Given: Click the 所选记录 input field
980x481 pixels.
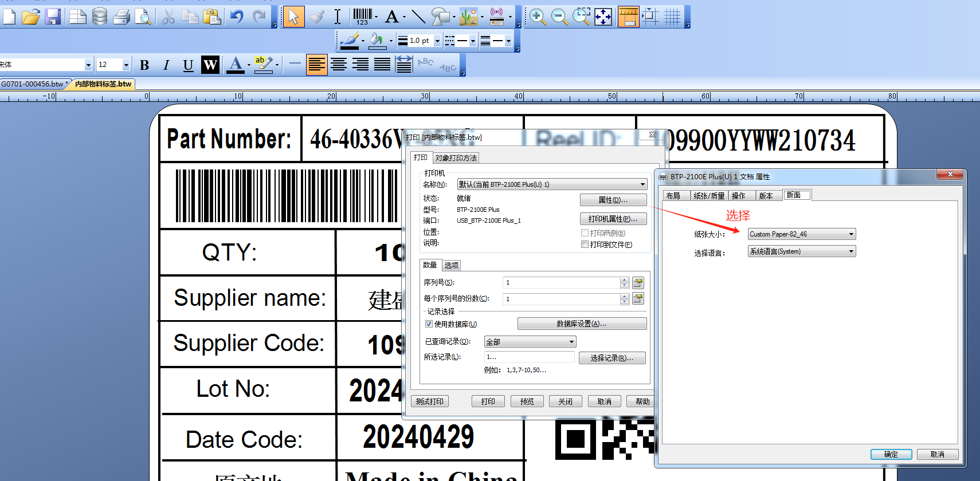Looking at the screenshot, I should click(528, 357).
